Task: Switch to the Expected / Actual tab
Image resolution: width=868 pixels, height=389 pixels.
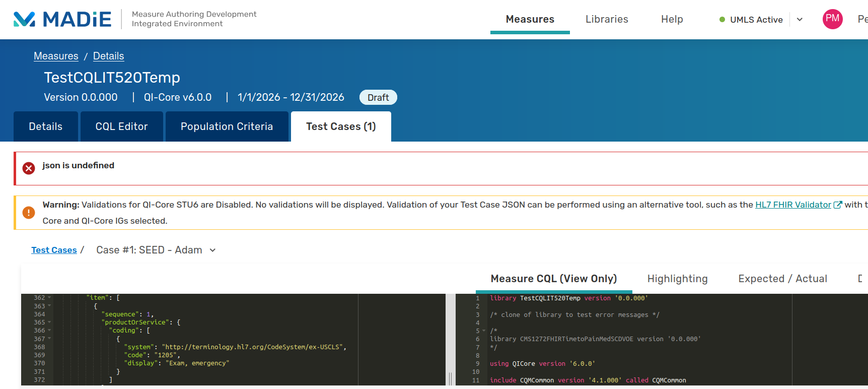Action: point(782,279)
